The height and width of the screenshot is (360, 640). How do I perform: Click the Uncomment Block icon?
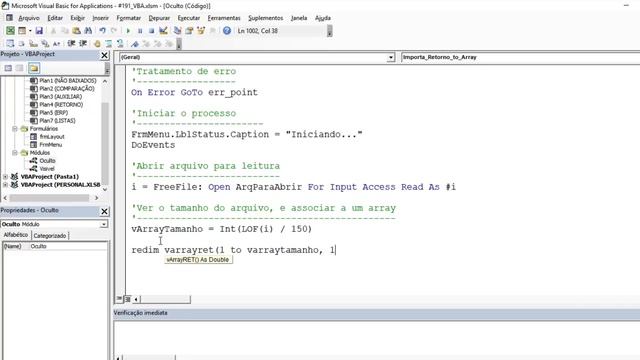(x=120, y=44)
